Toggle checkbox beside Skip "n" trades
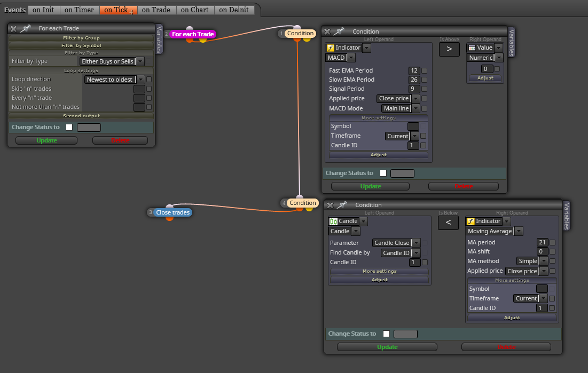588x373 pixels. (149, 89)
